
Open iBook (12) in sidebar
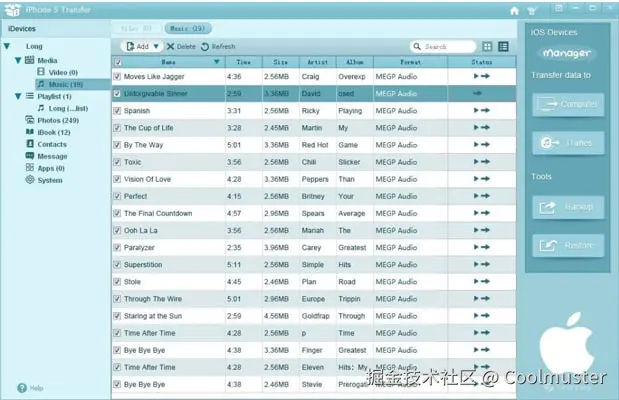(x=48, y=132)
